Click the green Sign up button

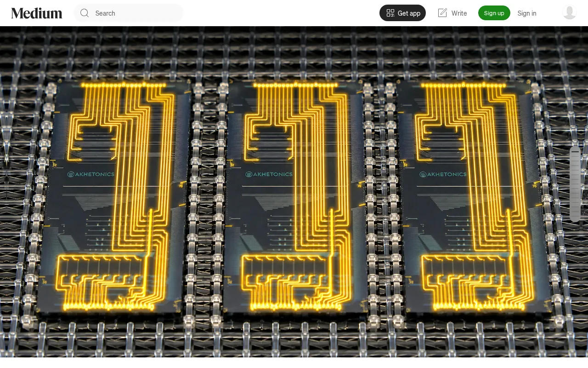(494, 13)
